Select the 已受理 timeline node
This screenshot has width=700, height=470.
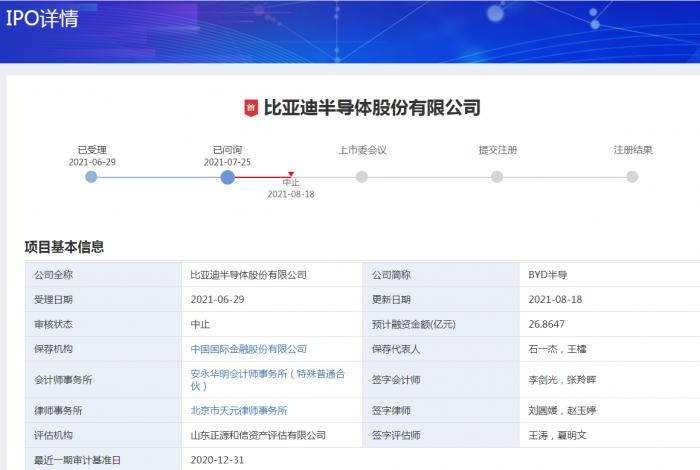[91, 177]
